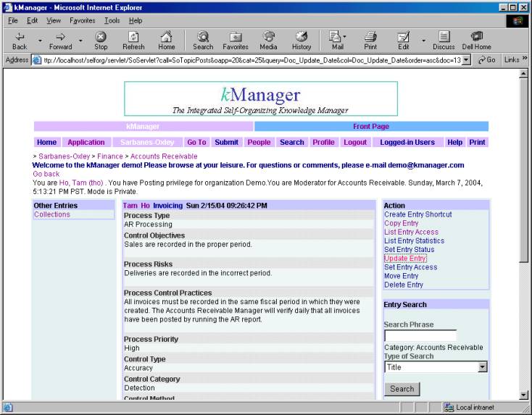Expand the Mail dropdown arrow
This screenshot has height=415, width=532.
pyautogui.click(x=345, y=37)
